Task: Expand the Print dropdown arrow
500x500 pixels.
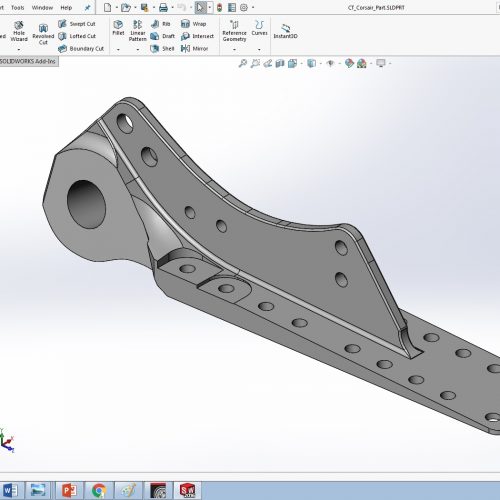Action: [172, 7]
